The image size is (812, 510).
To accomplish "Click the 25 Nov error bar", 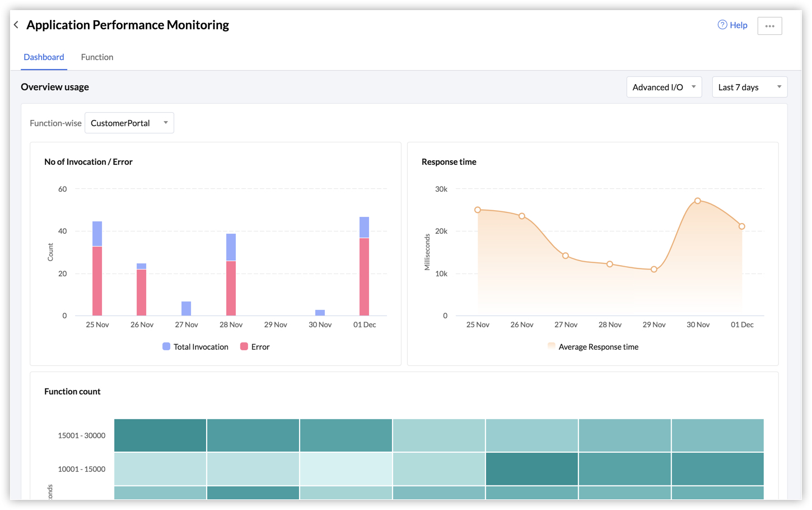I will (97, 281).
